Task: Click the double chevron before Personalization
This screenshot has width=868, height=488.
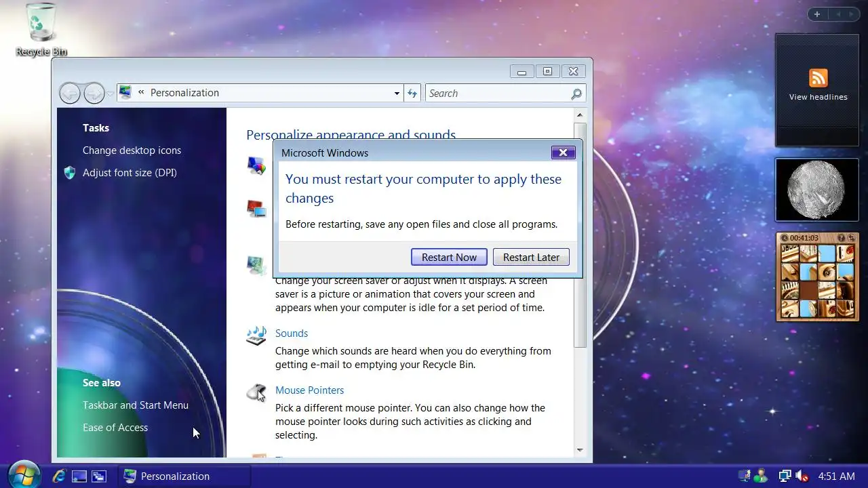Action: pos(141,93)
